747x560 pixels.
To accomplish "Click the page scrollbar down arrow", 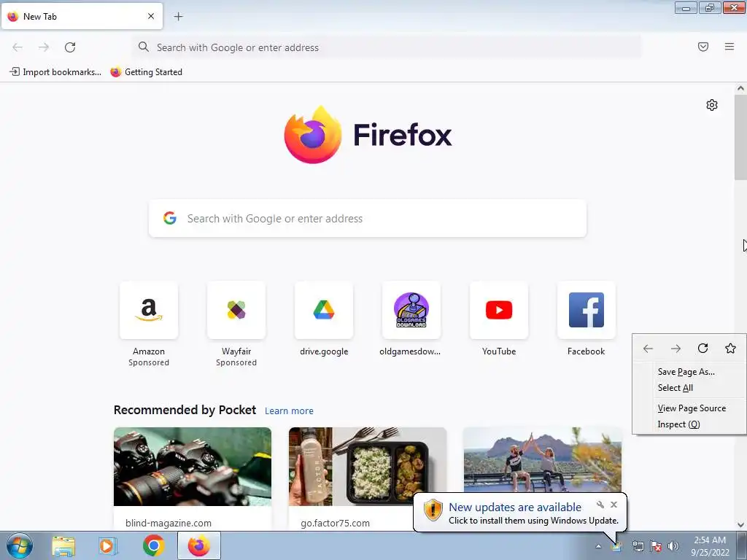I will 740,525.
